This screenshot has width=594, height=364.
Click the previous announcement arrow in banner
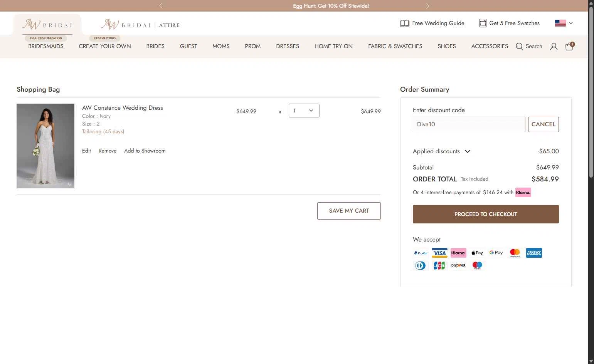[161, 6]
